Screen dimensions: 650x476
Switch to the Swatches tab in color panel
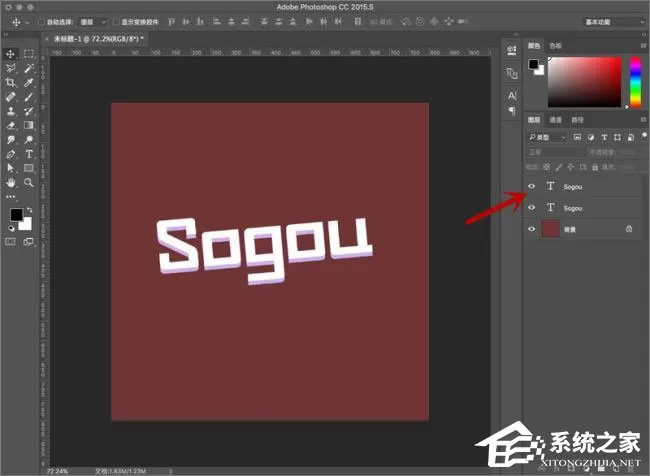[x=555, y=46]
